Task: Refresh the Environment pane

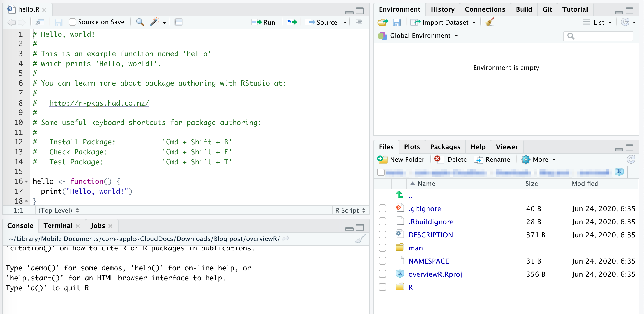Action: tap(625, 22)
